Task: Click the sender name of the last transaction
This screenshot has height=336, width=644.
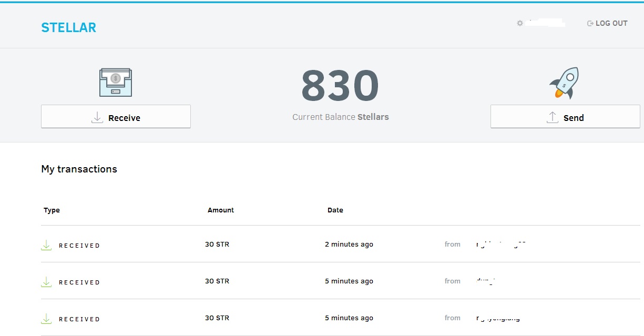Action: click(x=498, y=318)
